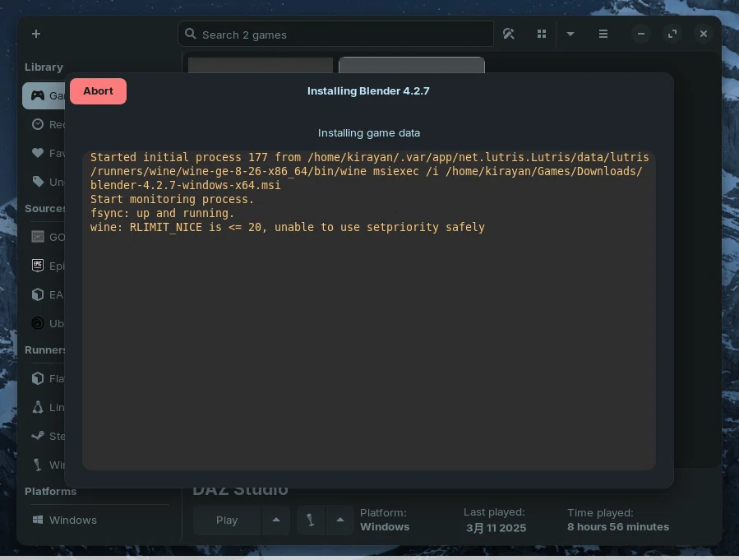Open the tag icon sidebar item
This screenshot has width=739, height=560.
(x=38, y=182)
